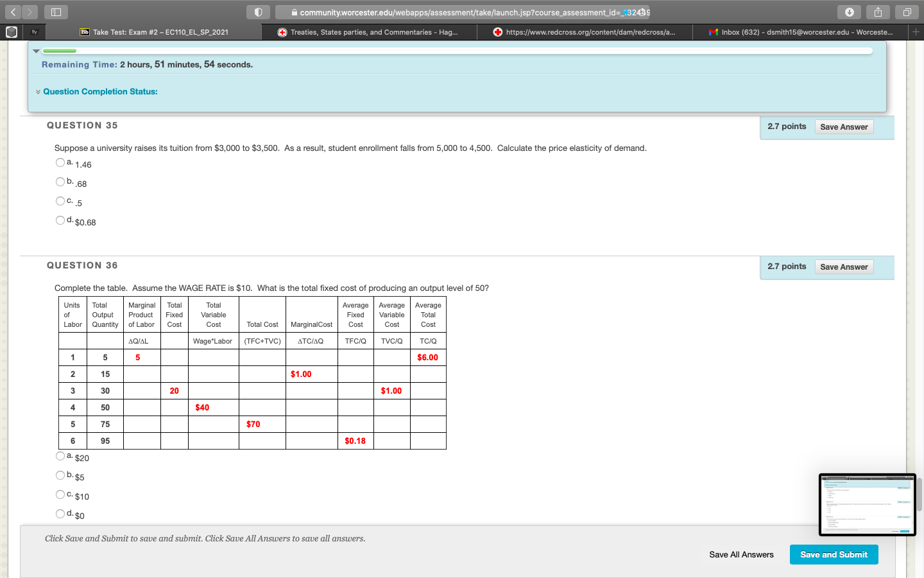Image resolution: width=924 pixels, height=578 pixels.
Task: Switch to the Inbox Gmail tab
Action: [x=801, y=32]
